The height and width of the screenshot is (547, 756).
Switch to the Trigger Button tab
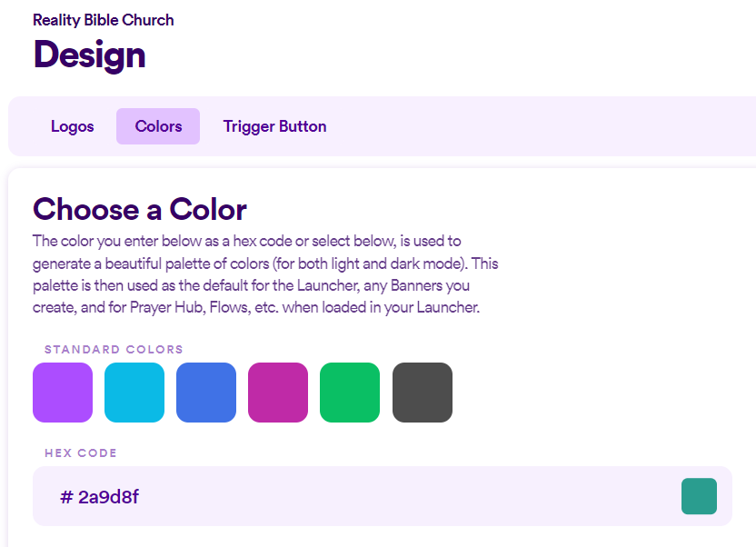[274, 126]
